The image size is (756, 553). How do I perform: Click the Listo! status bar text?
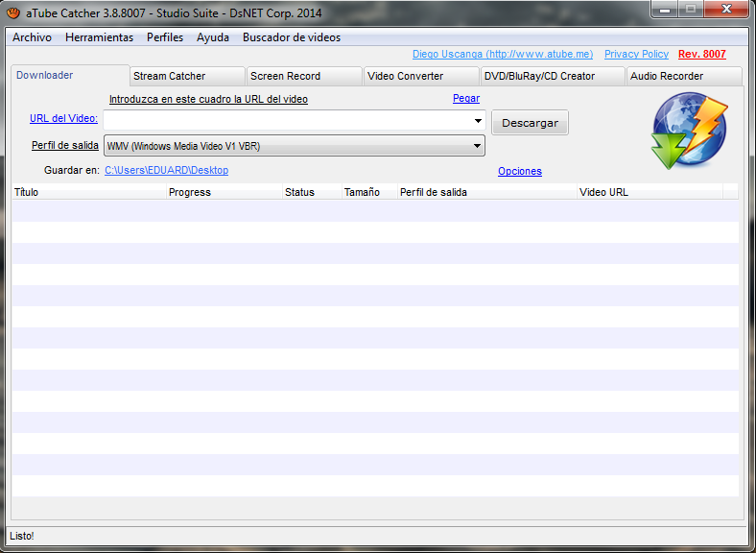pyautogui.click(x=22, y=536)
